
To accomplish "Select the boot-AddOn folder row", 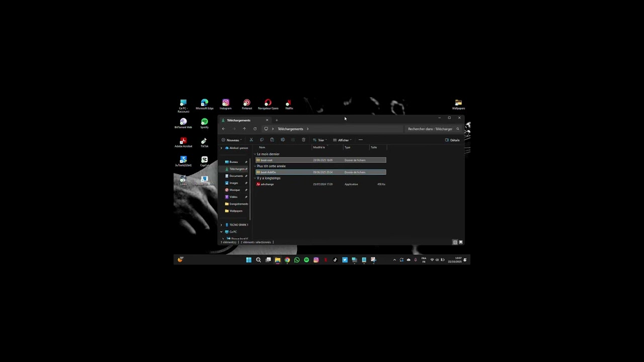I will click(x=320, y=172).
